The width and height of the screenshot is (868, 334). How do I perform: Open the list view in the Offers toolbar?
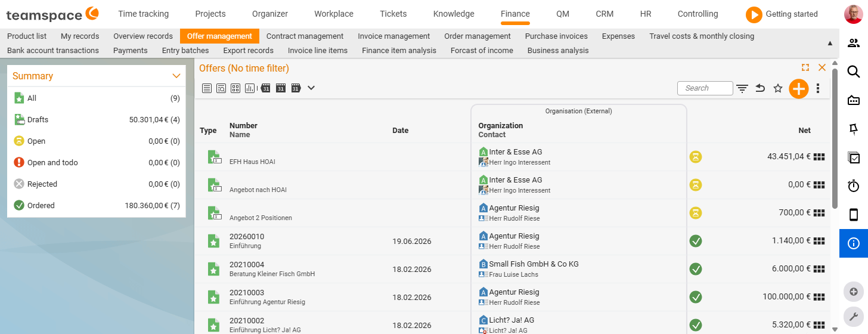click(x=207, y=88)
